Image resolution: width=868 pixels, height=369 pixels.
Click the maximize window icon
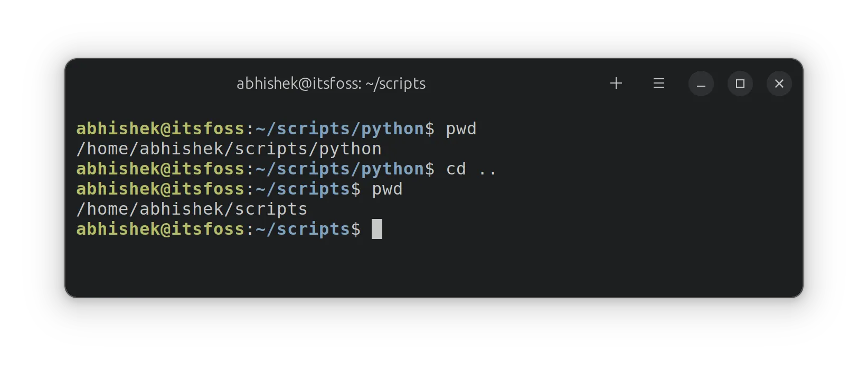[740, 84]
